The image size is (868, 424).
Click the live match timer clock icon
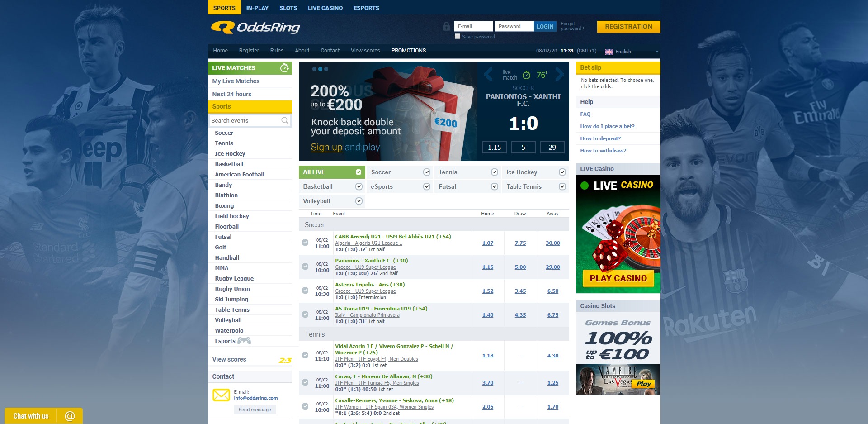526,75
